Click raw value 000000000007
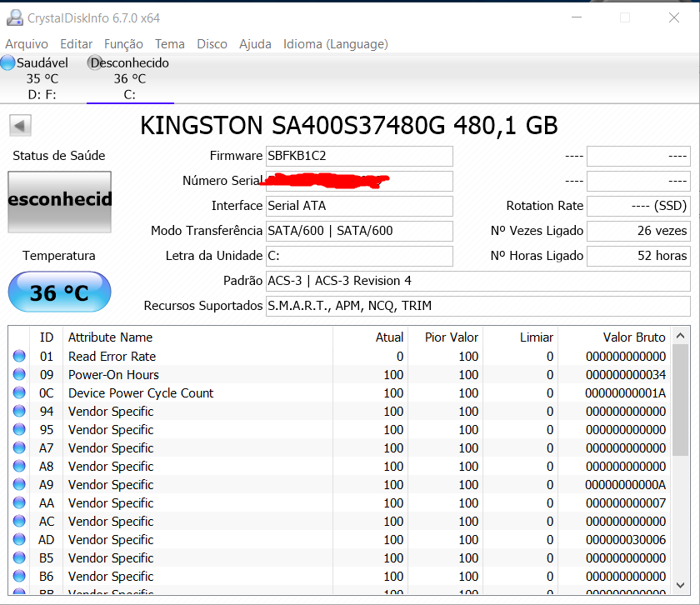 pyautogui.click(x=626, y=503)
